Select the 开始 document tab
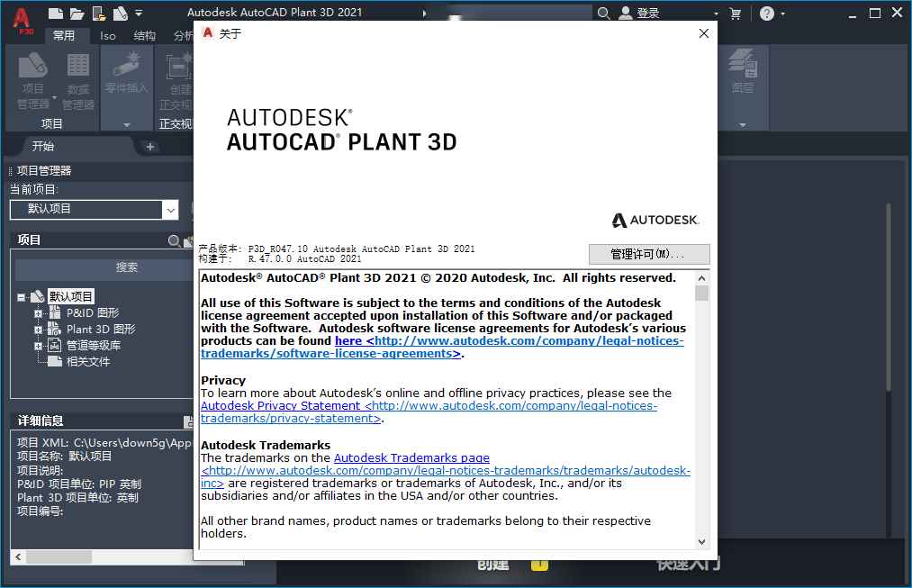 click(x=43, y=146)
